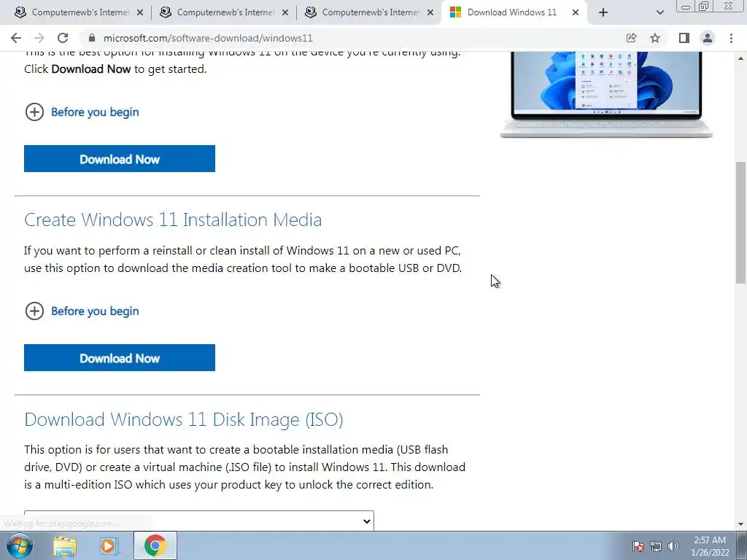Restore down the Chrome window

(x=704, y=6)
